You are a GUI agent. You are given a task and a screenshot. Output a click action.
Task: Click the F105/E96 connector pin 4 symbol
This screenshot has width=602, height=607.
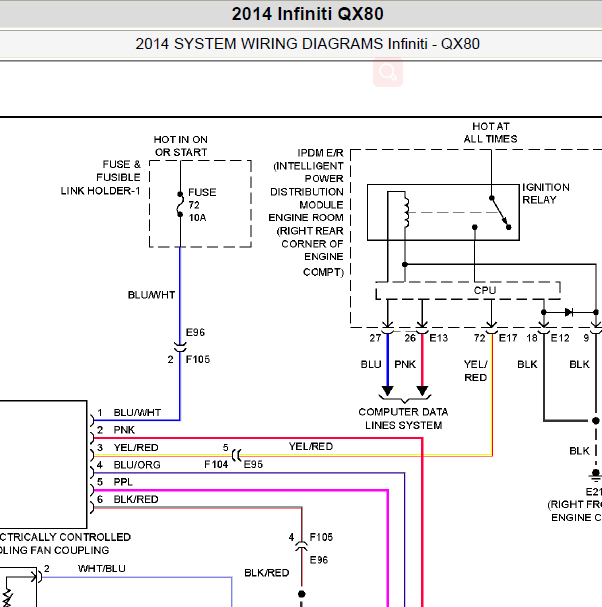302,547
